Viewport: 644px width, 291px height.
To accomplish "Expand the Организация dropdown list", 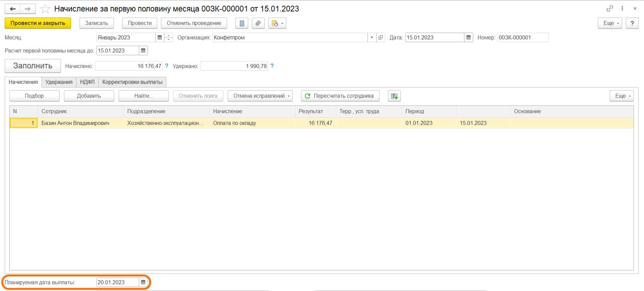I will [372, 37].
